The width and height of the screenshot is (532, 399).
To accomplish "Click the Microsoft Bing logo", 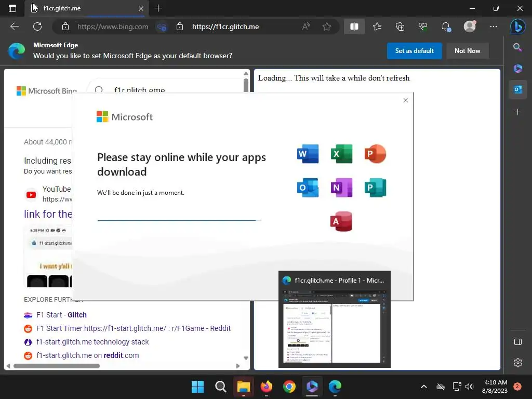I will [46, 90].
